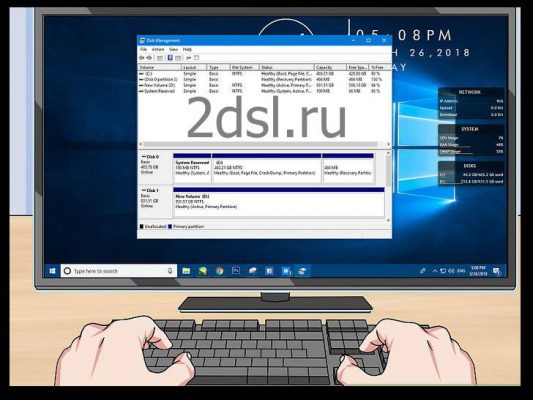Click the People icon in system tray
This screenshot has width=533, height=400.
click(x=423, y=271)
